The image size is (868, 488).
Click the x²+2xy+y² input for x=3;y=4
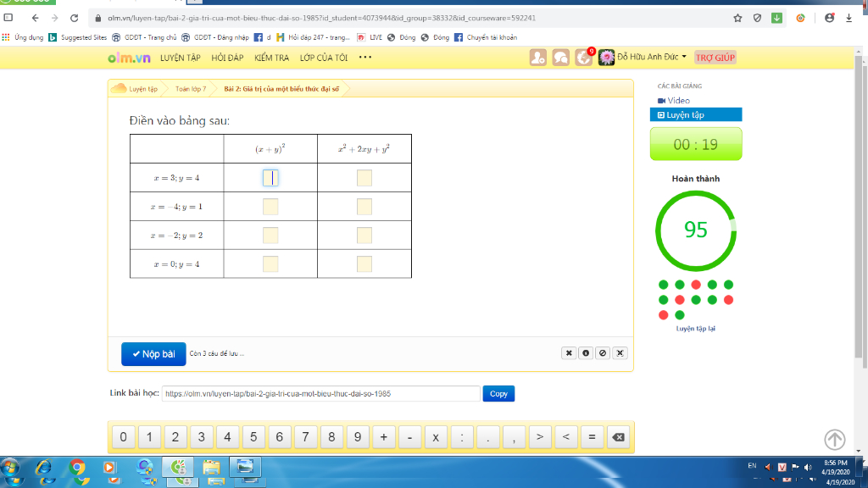pos(364,178)
